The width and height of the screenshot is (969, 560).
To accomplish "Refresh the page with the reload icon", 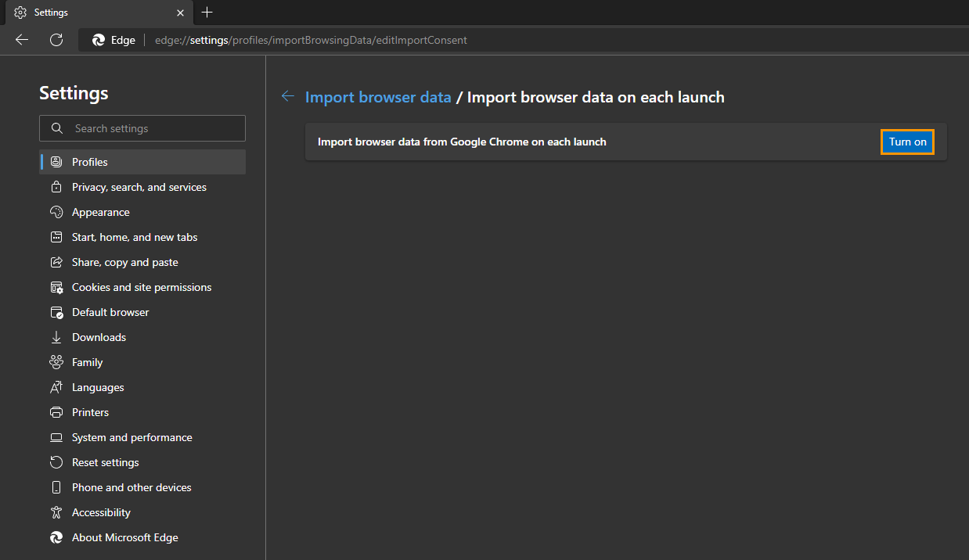I will tap(56, 40).
